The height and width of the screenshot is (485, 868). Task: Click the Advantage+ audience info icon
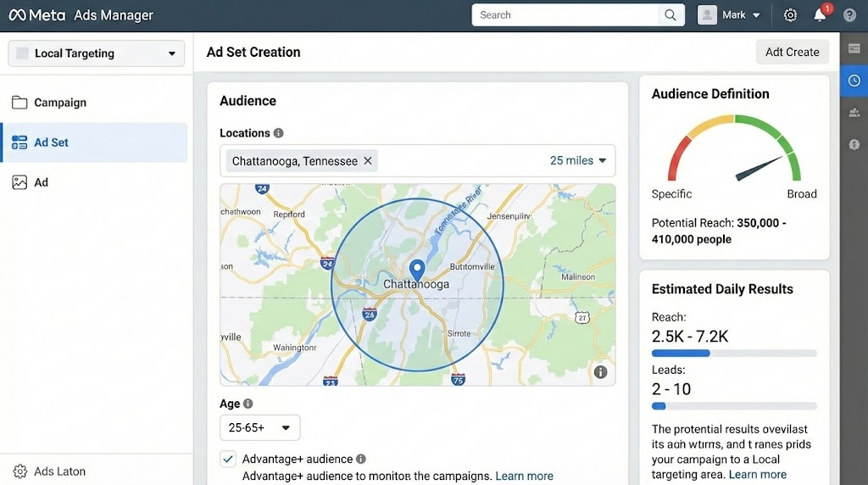361,459
